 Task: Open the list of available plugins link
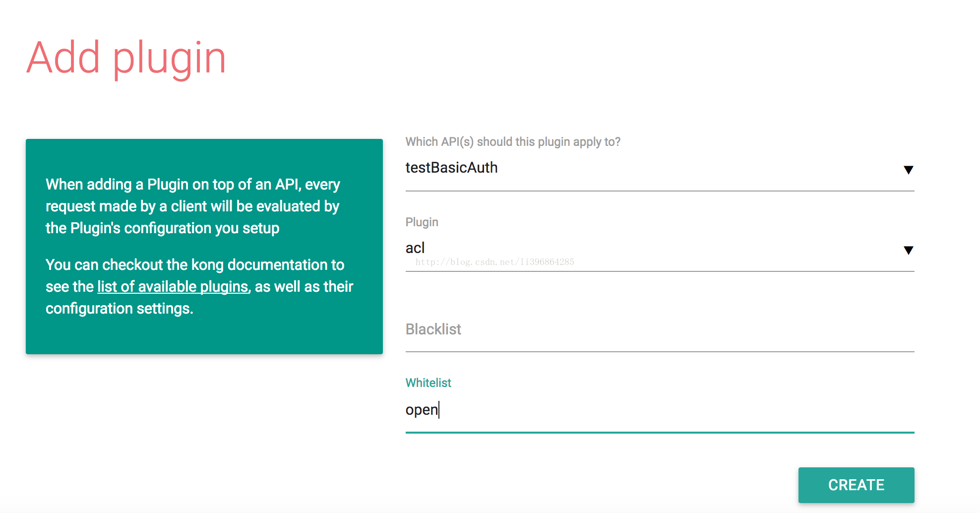tap(173, 287)
